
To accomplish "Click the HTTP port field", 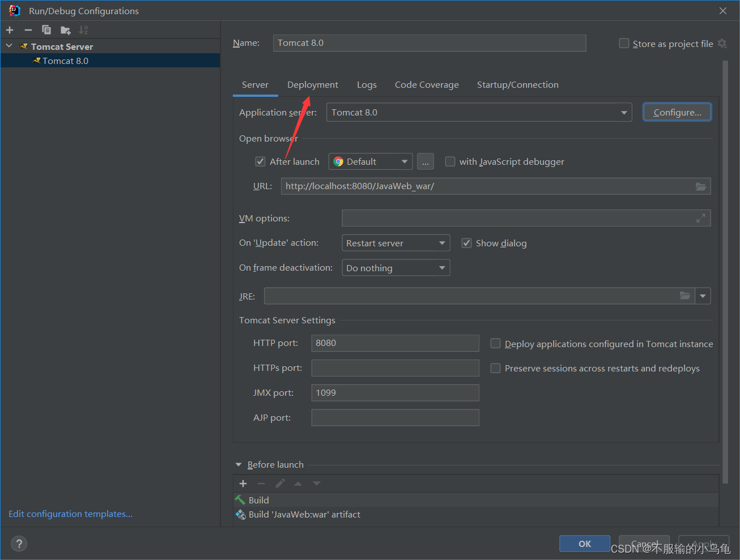I will [395, 343].
